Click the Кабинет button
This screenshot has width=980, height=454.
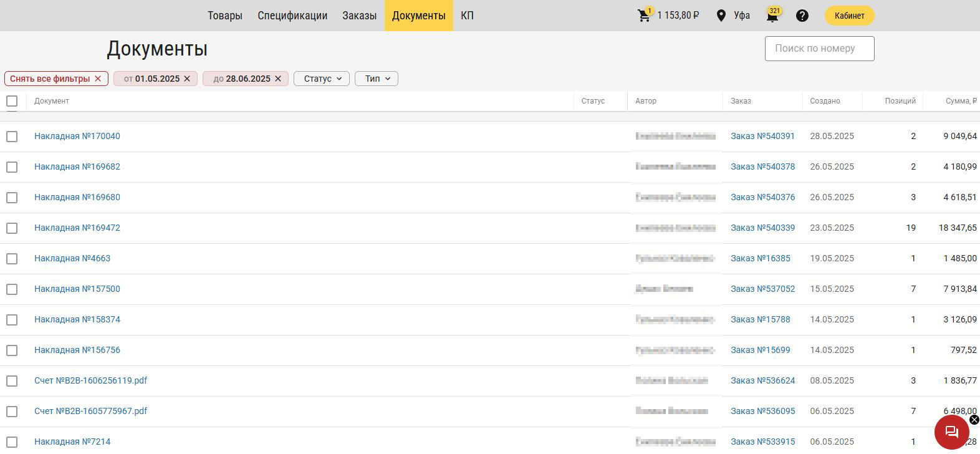pyautogui.click(x=849, y=16)
